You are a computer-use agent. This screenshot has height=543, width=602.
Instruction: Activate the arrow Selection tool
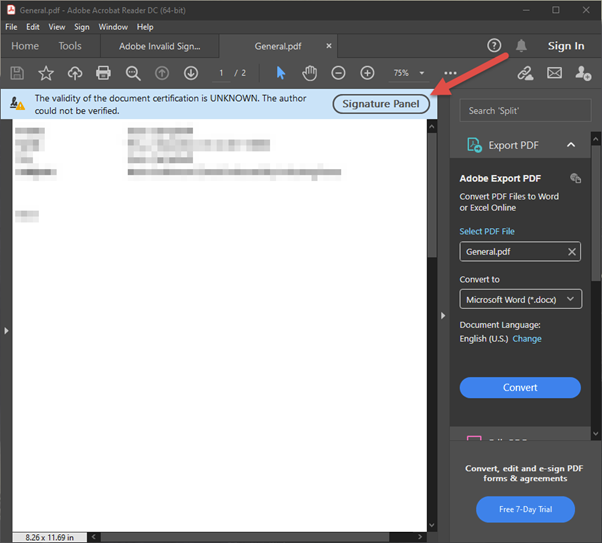point(281,73)
